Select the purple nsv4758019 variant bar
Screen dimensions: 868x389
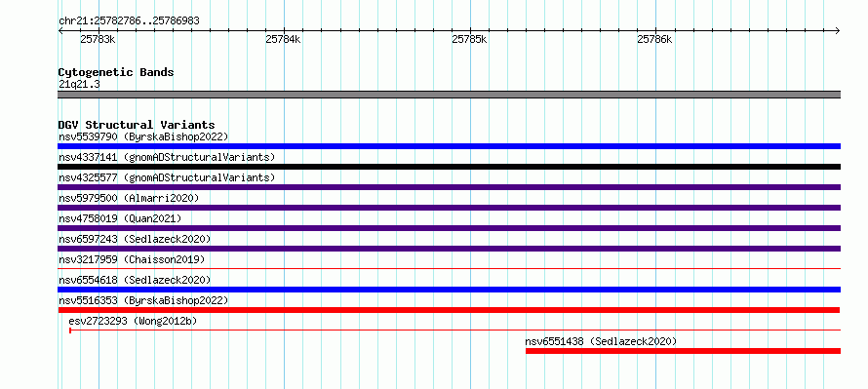point(449,228)
